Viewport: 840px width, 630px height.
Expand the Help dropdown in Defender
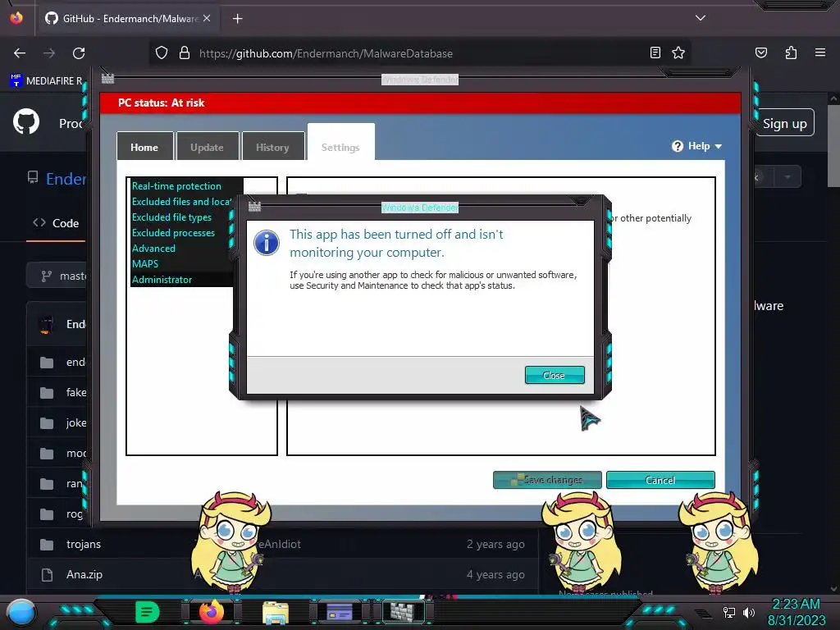pos(697,146)
